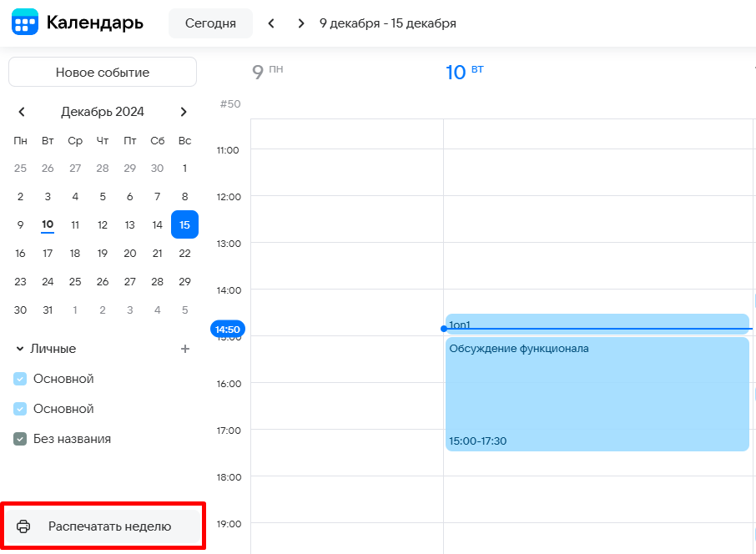Select December 15 in mini calendar
756x554 pixels.
(x=184, y=224)
